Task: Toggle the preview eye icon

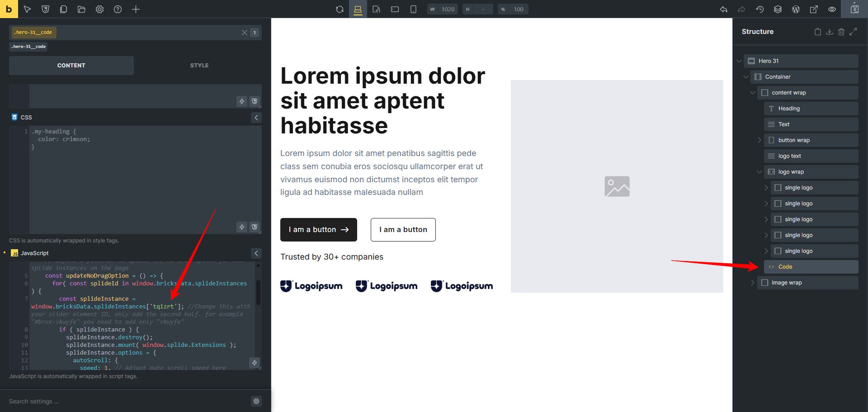Action: 832,9
